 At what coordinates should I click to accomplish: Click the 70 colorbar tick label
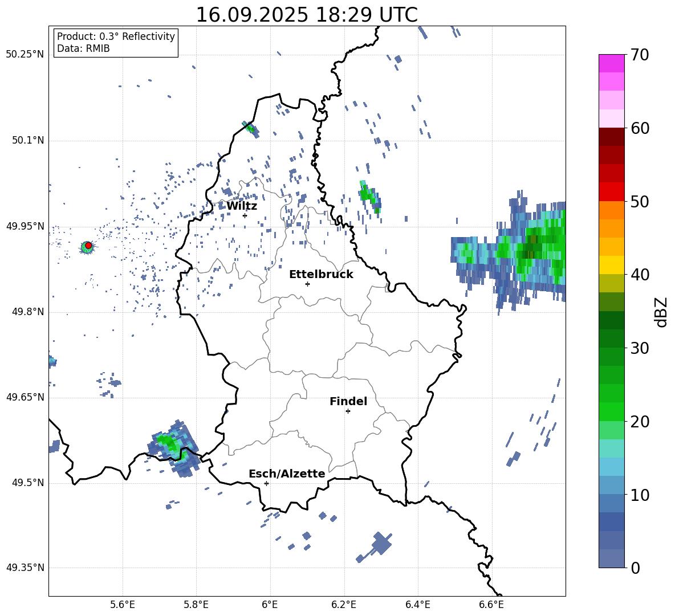pos(640,55)
